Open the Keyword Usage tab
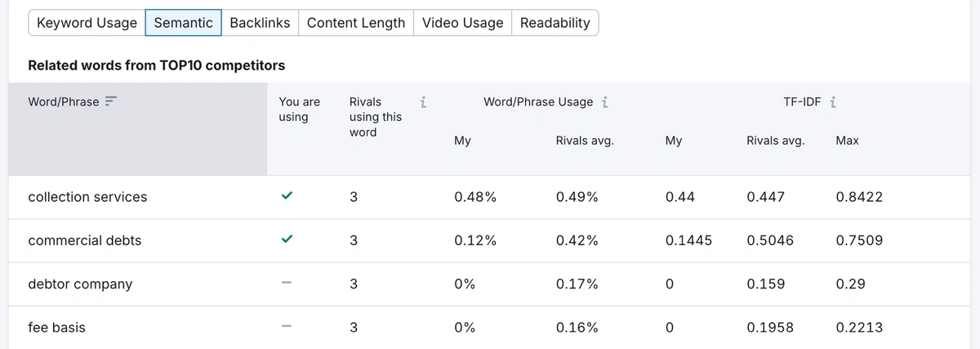The width and height of the screenshot is (980, 349). point(87,23)
